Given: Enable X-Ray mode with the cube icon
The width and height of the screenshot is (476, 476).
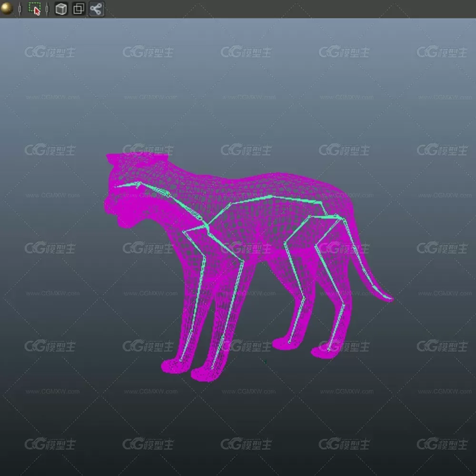Looking at the screenshot, I should [61, 9].
